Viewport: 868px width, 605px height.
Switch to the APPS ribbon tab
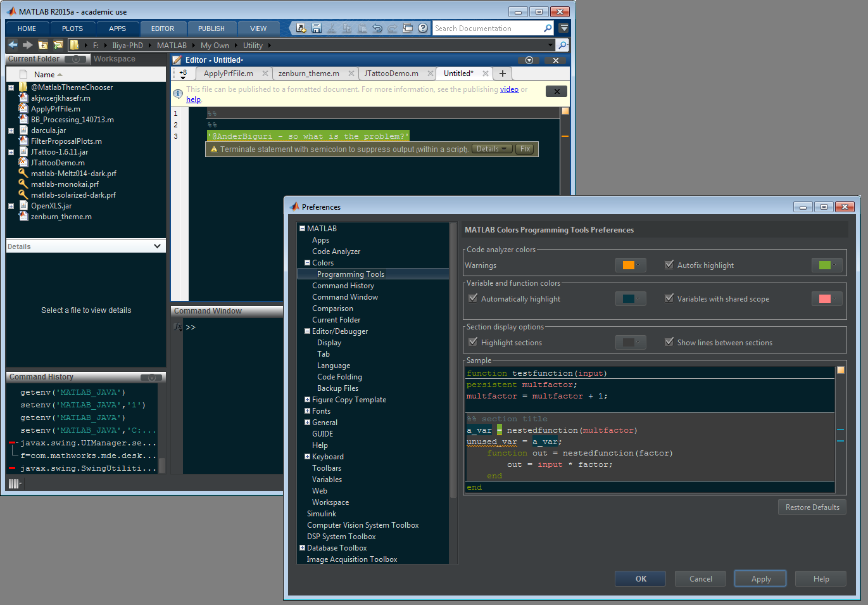pos(117,29)
